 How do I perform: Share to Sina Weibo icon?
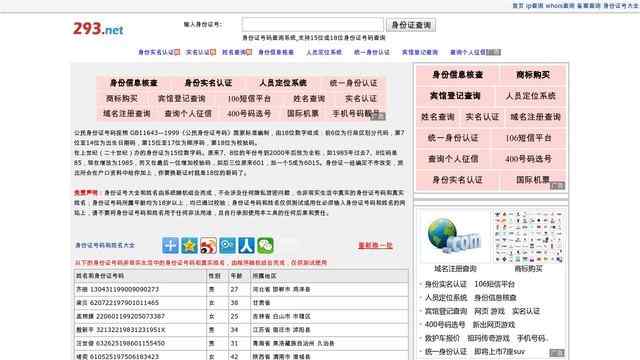pos(208,245)
